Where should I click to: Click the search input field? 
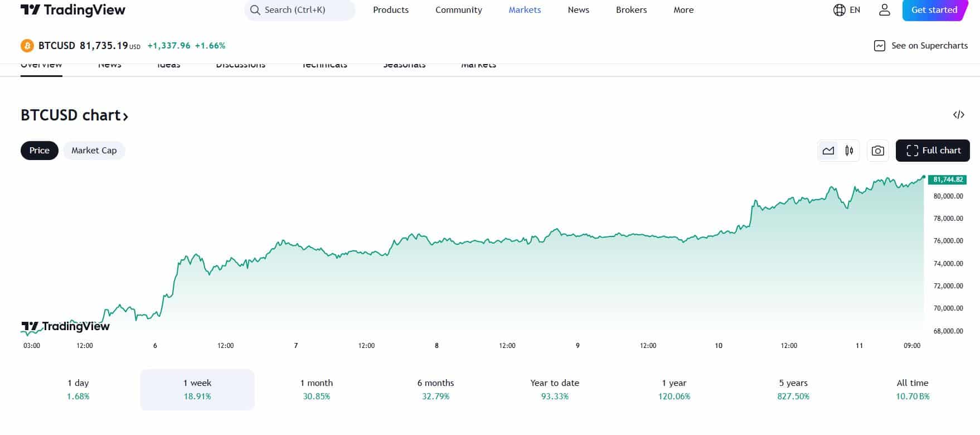pos(300,10)
